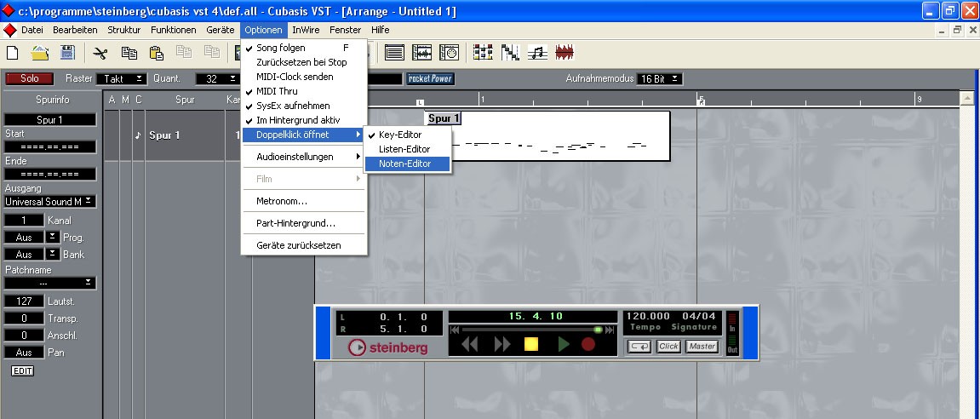980x419 pixels.
Task: Click the transport position slider handle
Action: (598, 330)
